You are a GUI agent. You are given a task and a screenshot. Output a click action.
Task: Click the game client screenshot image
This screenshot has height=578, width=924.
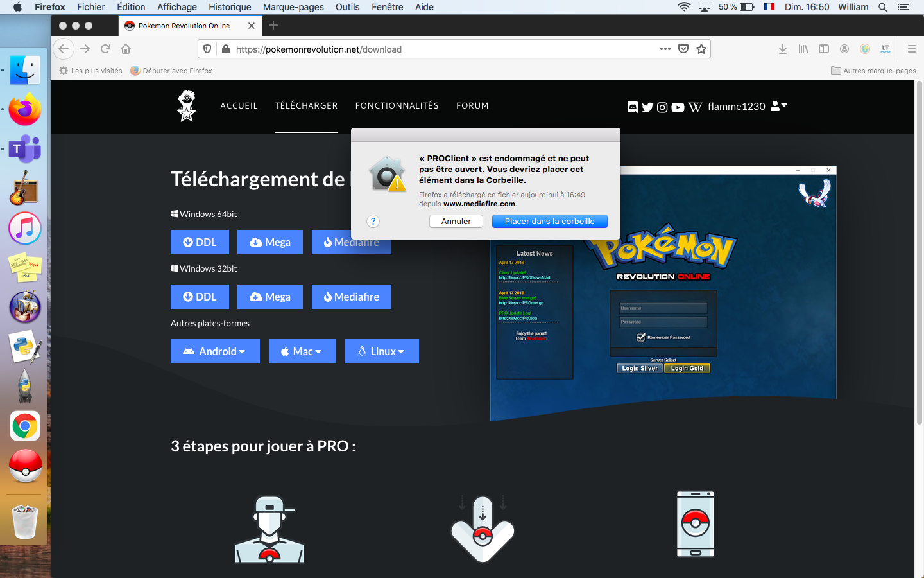coord(663,294)
